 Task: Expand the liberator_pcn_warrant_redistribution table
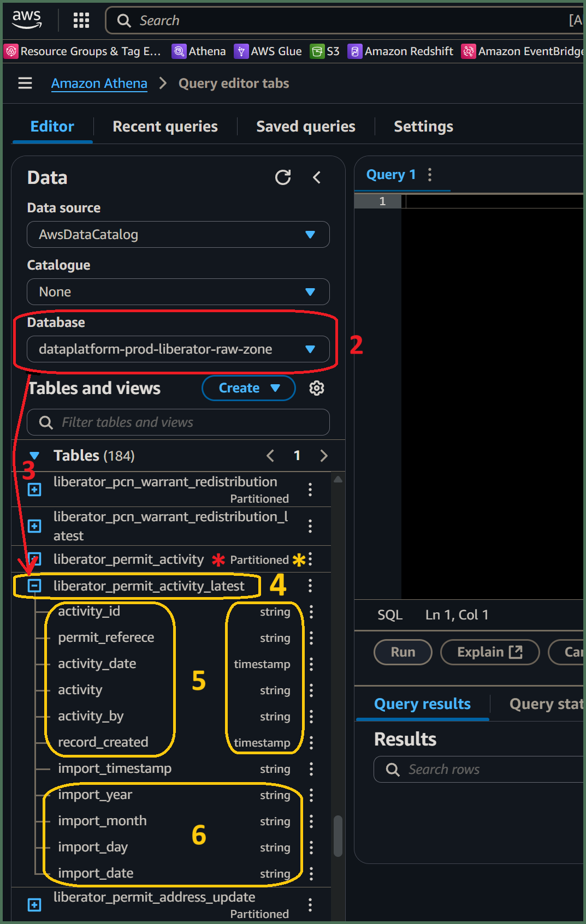(x=34, y=490)
